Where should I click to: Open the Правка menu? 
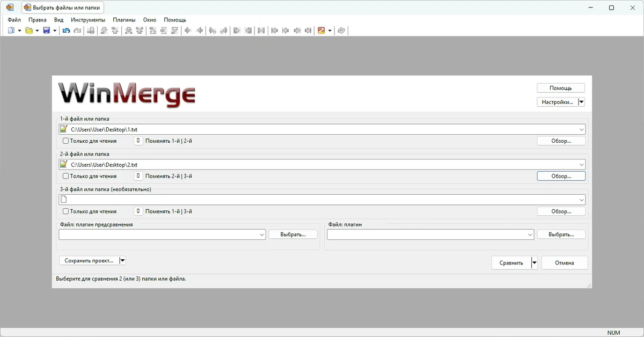point(38,20)
